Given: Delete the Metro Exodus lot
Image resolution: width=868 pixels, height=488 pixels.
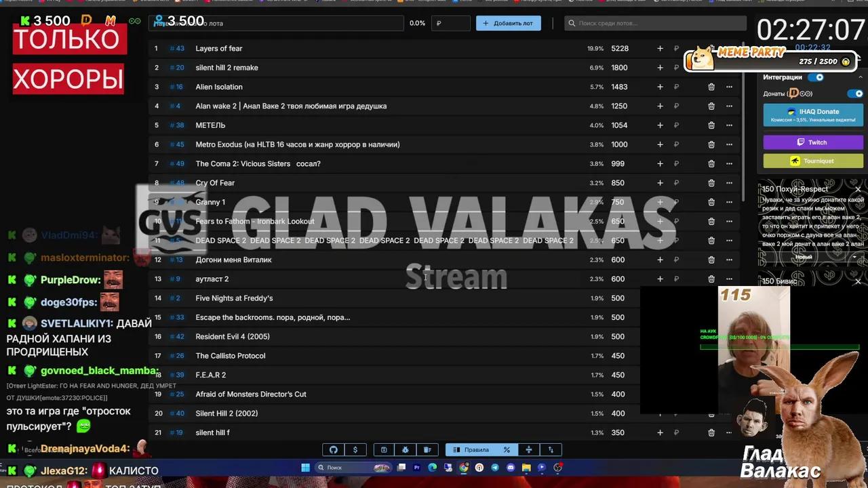Looking at the screenshot, I should pyautogui.click(x=711, y=144).
